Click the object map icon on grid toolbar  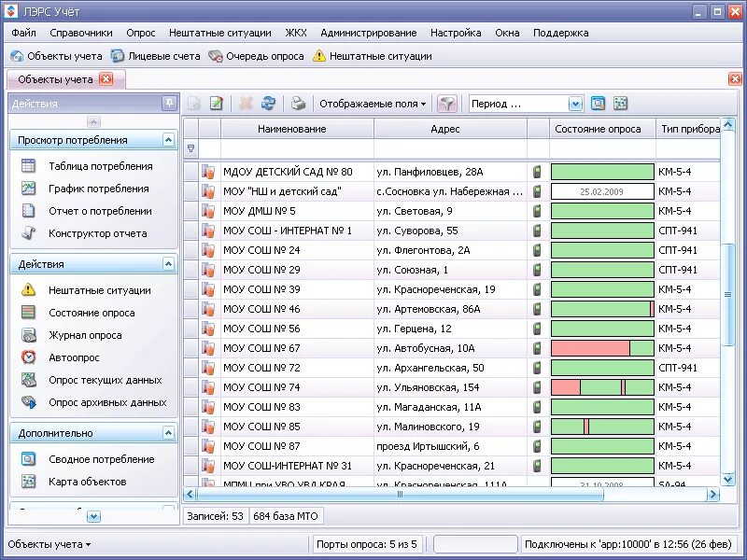(x=620, y=104)
